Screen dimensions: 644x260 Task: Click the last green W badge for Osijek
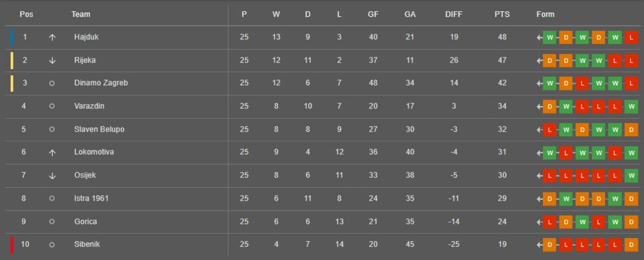pos(631,175)
